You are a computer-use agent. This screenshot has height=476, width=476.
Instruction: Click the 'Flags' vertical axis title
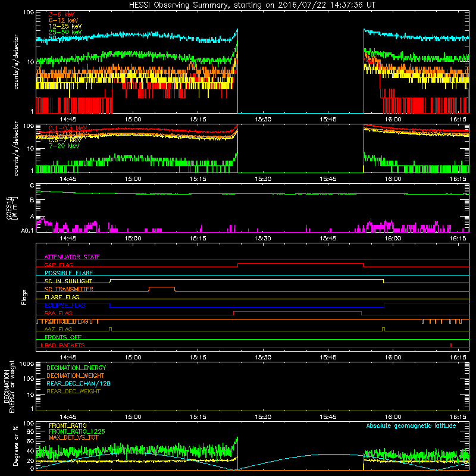pos(24,297)
